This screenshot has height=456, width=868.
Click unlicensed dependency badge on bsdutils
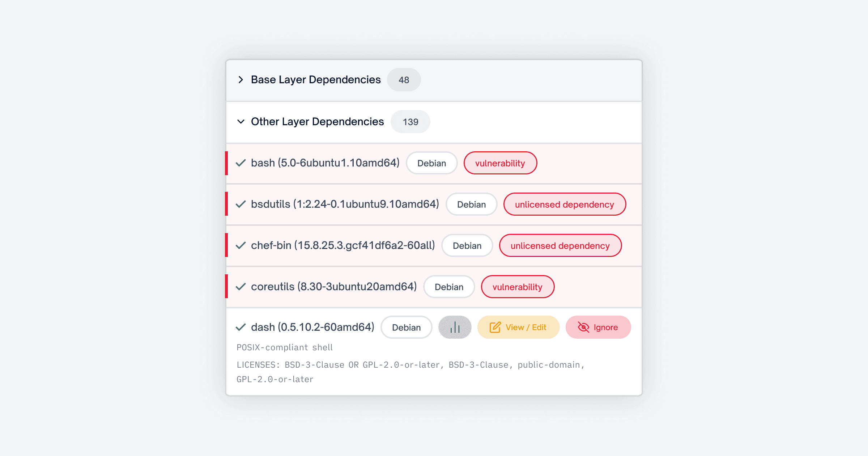point(564,204)
